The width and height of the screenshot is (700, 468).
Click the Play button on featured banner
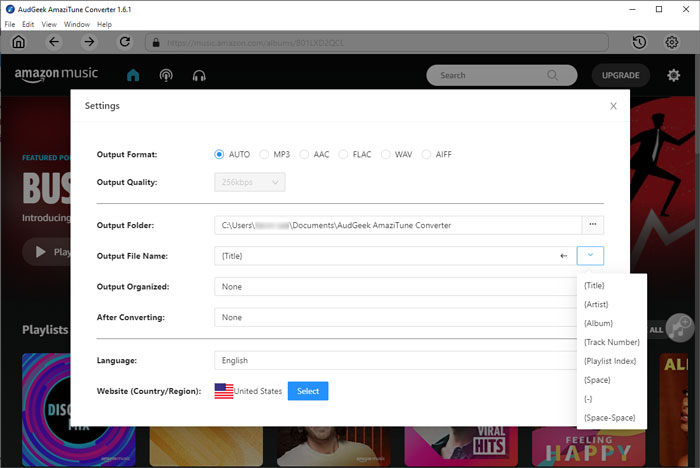[x=46, y=251]
